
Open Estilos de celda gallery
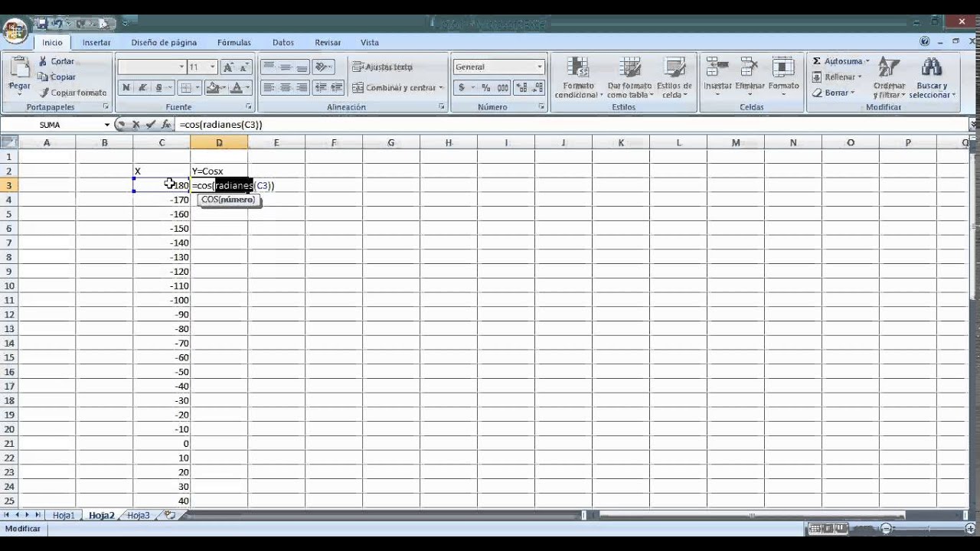click(x=675, y=77)
